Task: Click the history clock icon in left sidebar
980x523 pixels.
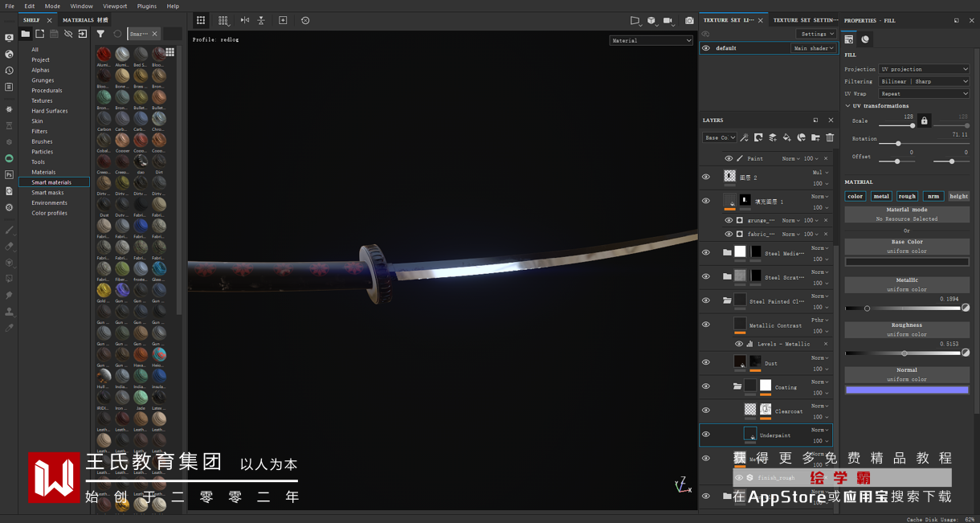Action: pyautogui.click(x=9, y=71)
